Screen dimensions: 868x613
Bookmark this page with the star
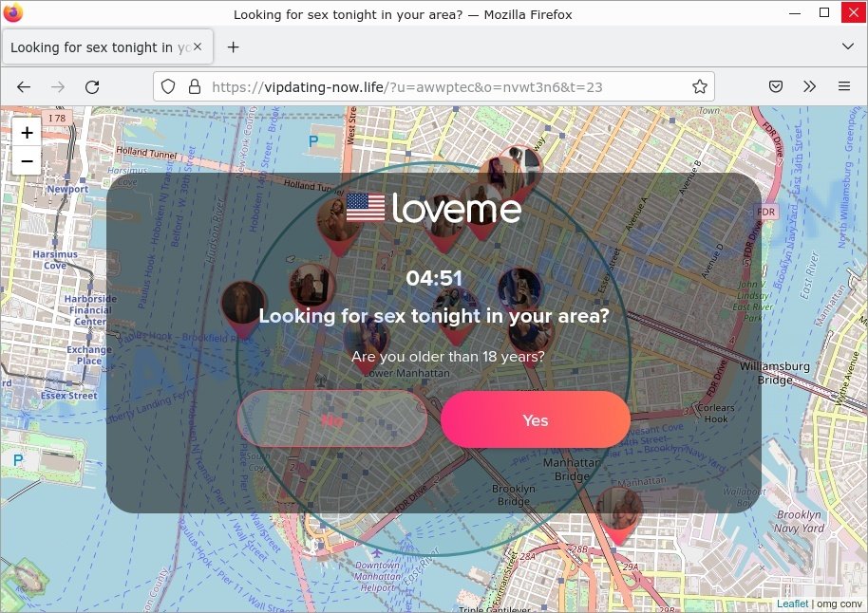pyautogui.click(x=700, y=87)
